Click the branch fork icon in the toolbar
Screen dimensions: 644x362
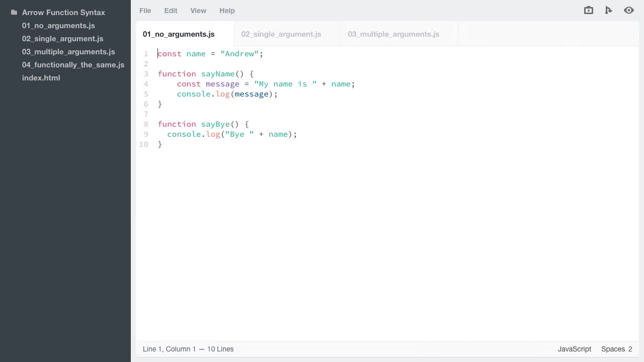coord(609,10)
